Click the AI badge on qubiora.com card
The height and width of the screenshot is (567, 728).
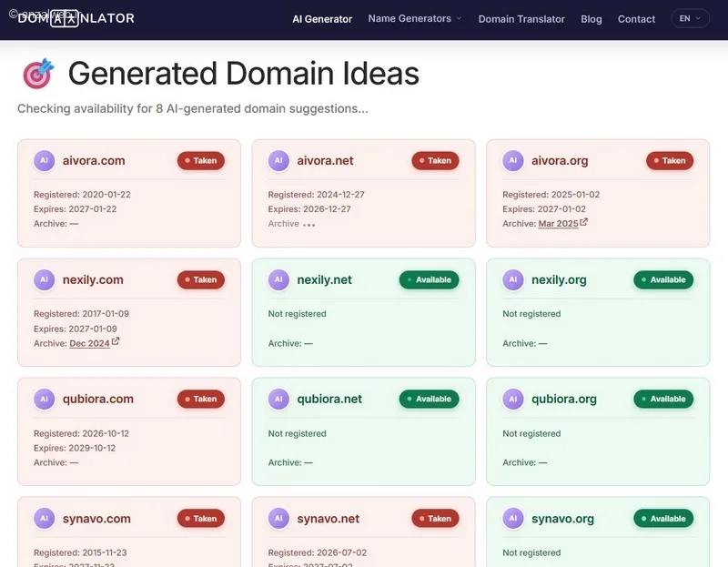(44, 399)
